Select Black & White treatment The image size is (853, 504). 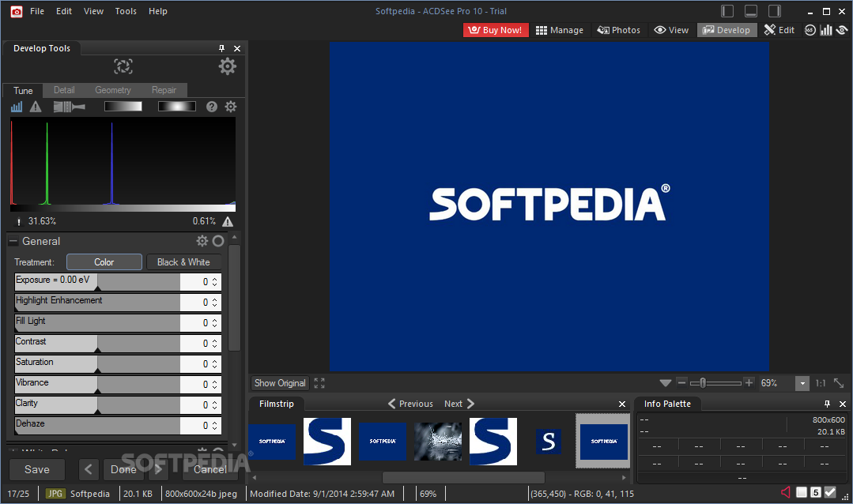coord(183,262)
